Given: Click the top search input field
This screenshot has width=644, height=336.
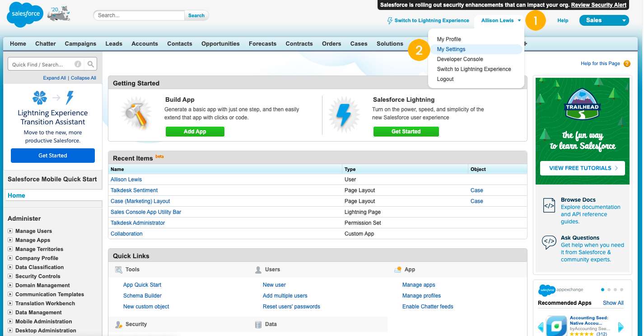Looking at the screenshot, I should point(140,15).
